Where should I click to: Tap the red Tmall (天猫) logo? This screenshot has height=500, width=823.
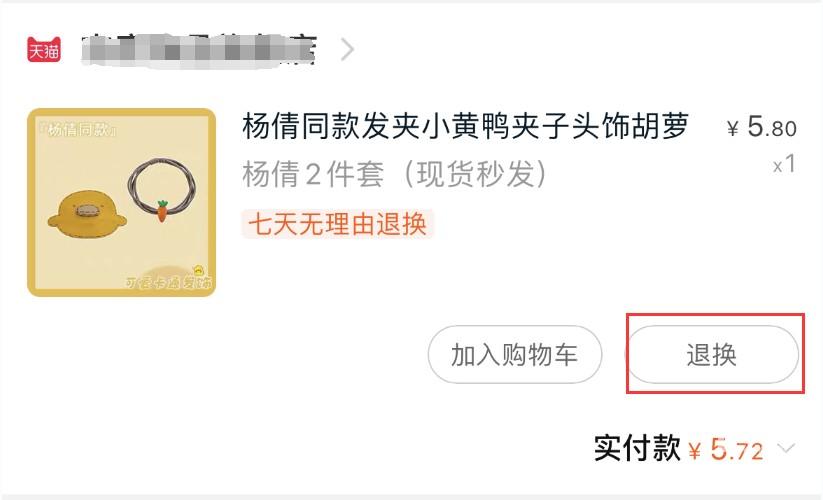[x=44, y=50]
